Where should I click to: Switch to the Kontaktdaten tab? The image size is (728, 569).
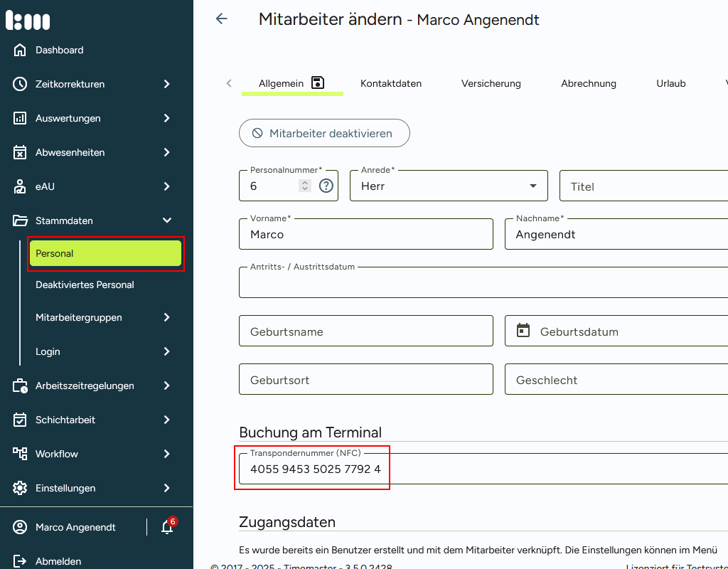tap(390, 83)
